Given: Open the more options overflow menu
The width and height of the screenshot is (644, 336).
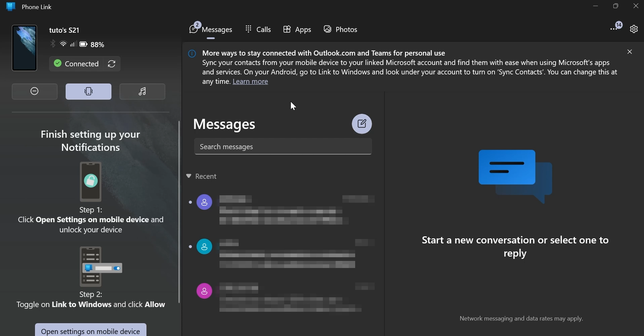Looking at the screenshot, I should point(614,29).
